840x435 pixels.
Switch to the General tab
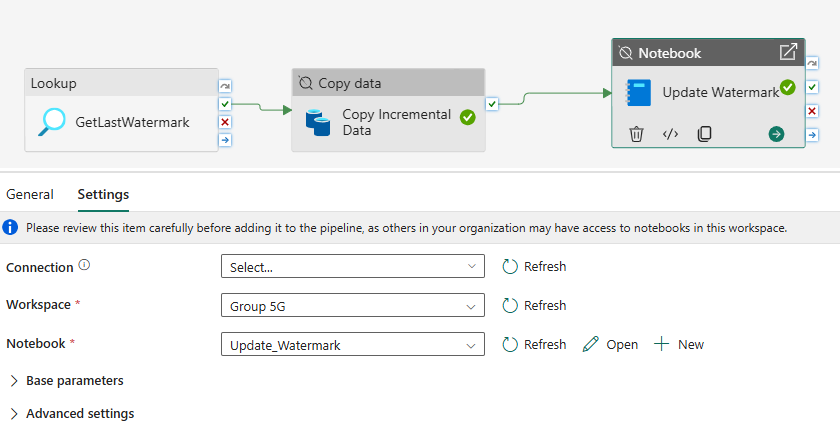(x=30, y=194)
